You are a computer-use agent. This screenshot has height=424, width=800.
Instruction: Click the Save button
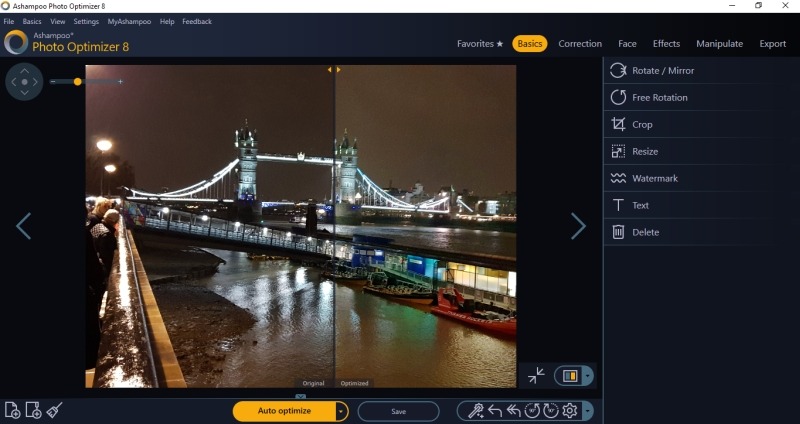point(398,411)
